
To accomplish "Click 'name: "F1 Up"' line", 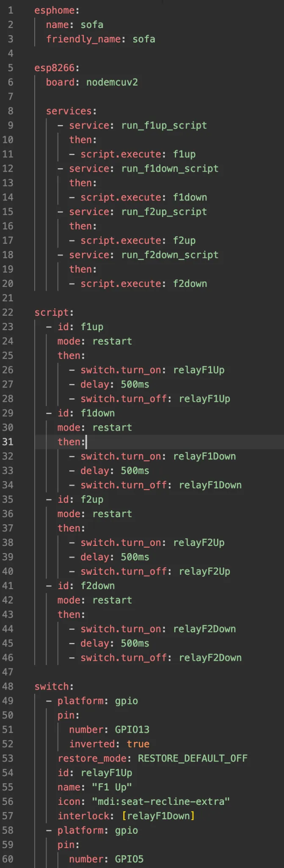I will [x=95, y=788].
